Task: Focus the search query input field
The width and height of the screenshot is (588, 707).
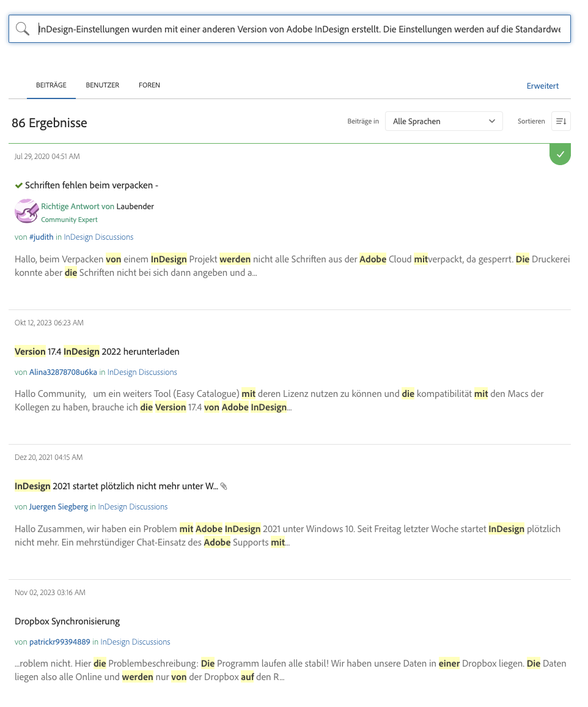Action: click(300, 29)
